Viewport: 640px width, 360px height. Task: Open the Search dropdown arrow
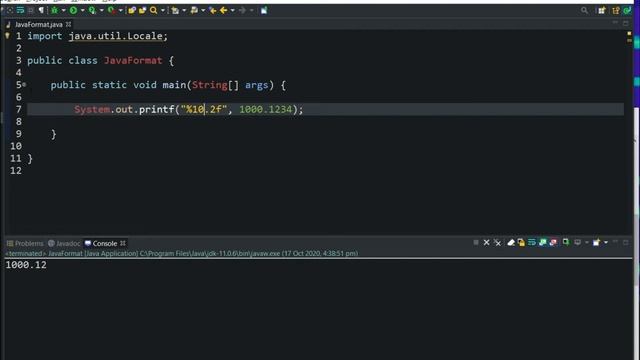pyautogui.click(x=162, y=10)
